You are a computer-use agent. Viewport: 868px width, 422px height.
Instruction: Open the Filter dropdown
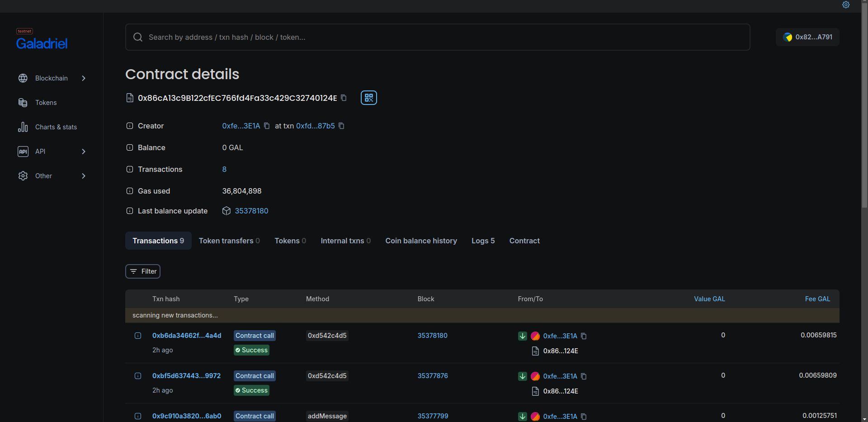tap(143, 271)
